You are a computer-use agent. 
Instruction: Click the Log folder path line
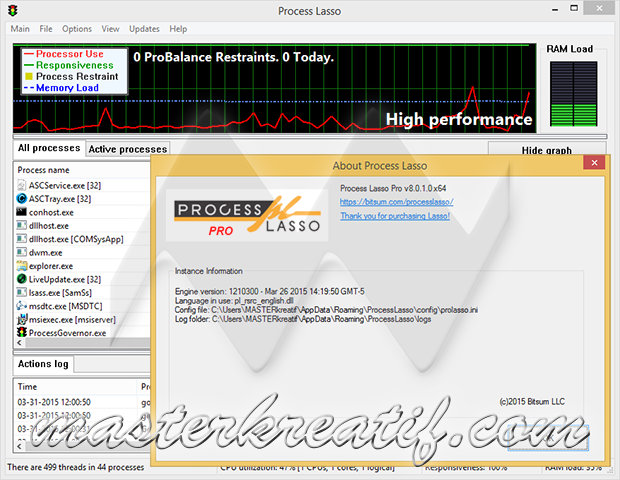point(303,319)
